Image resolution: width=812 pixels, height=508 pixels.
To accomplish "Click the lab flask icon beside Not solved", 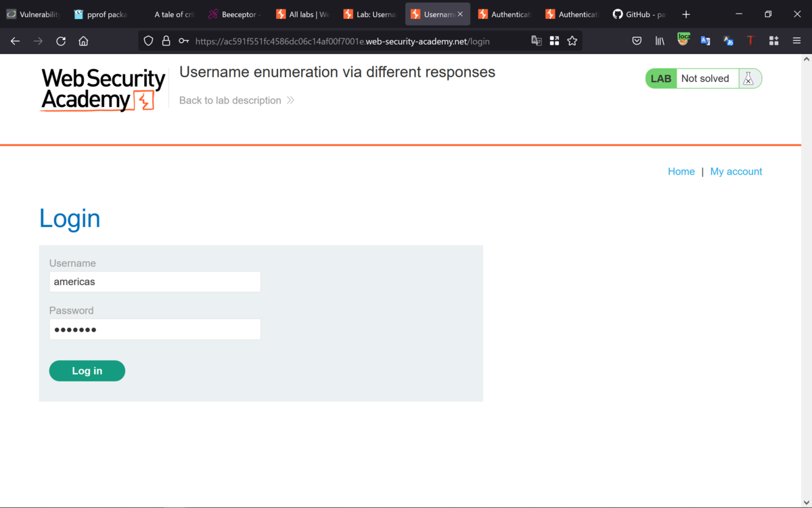I will [x=748, y=79].
